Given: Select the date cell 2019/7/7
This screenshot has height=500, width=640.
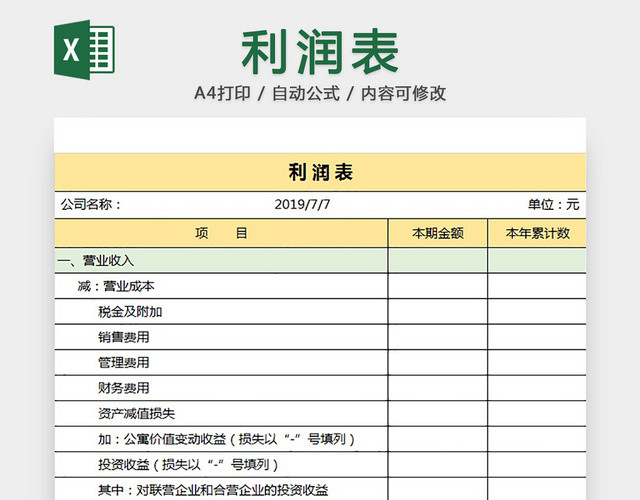Looking at the screenshot, I should [302, 204].
